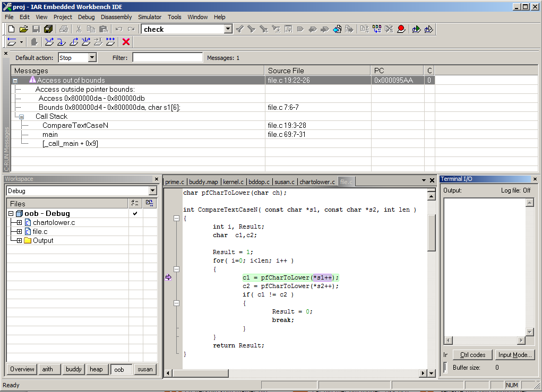Click the Print icon

coord(64,29)
